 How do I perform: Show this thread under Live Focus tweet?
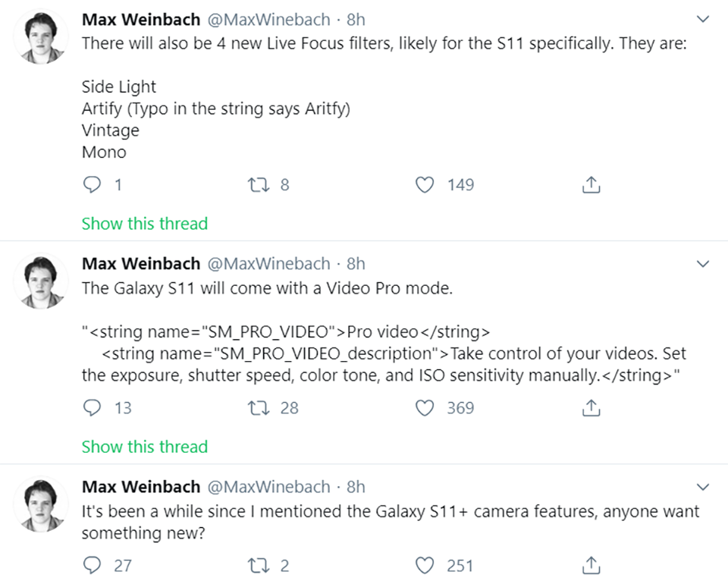[144, 224]
